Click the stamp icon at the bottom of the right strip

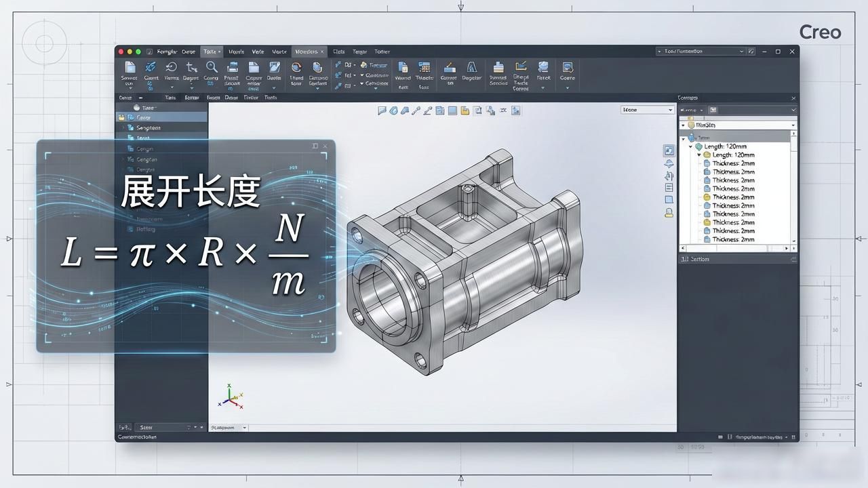tap(669, 212)
